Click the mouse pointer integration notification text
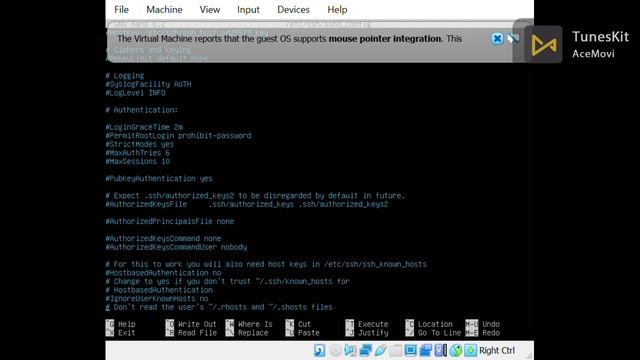The width and height of the screenshot is (640, 360). 289,39
